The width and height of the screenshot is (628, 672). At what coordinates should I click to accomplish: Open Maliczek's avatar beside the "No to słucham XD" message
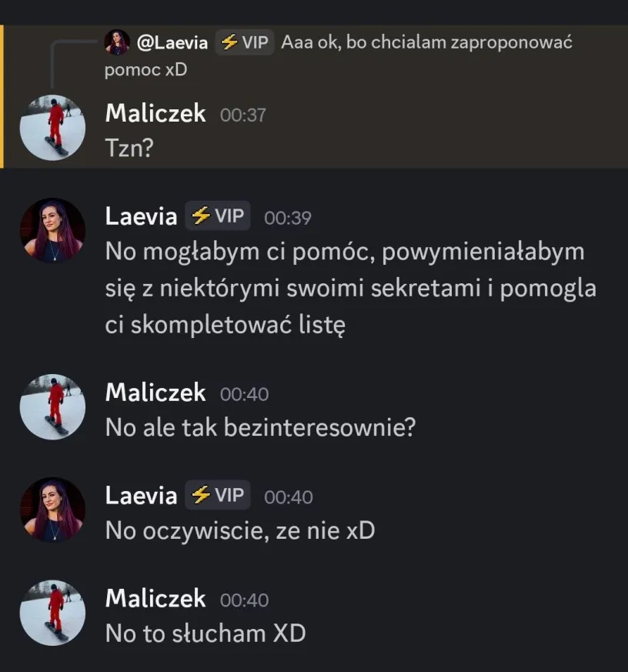tap(52, 613)
